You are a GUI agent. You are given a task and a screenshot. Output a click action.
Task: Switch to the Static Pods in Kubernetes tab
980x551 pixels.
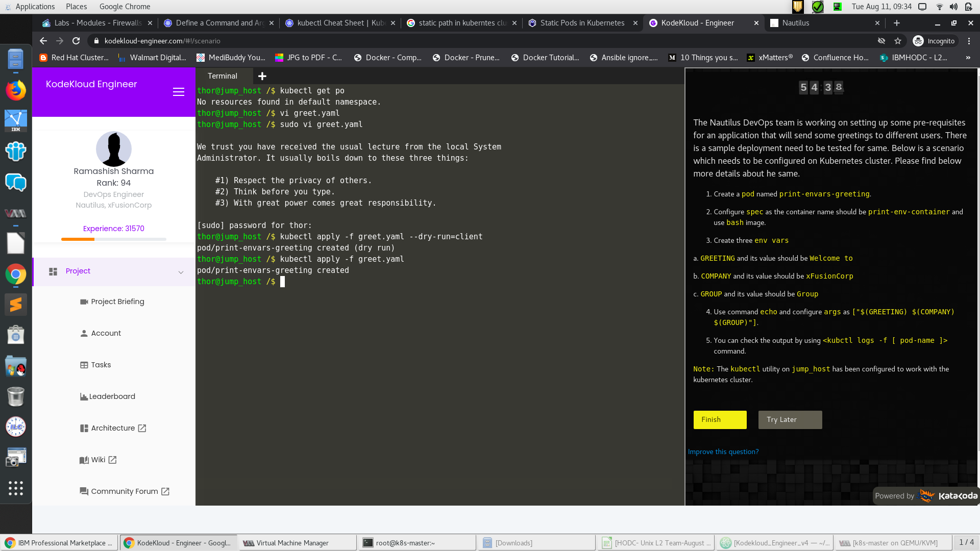click(582, 23)
